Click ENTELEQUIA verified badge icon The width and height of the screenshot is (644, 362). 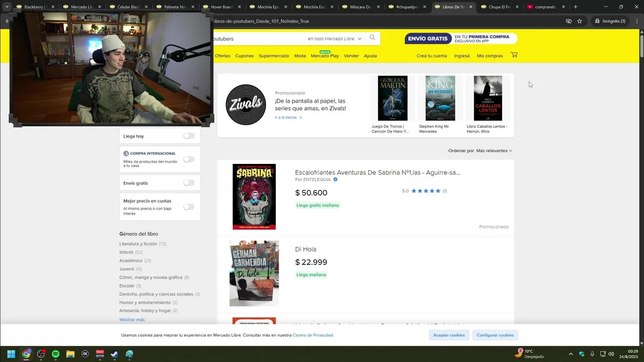(x=336, y=179)
